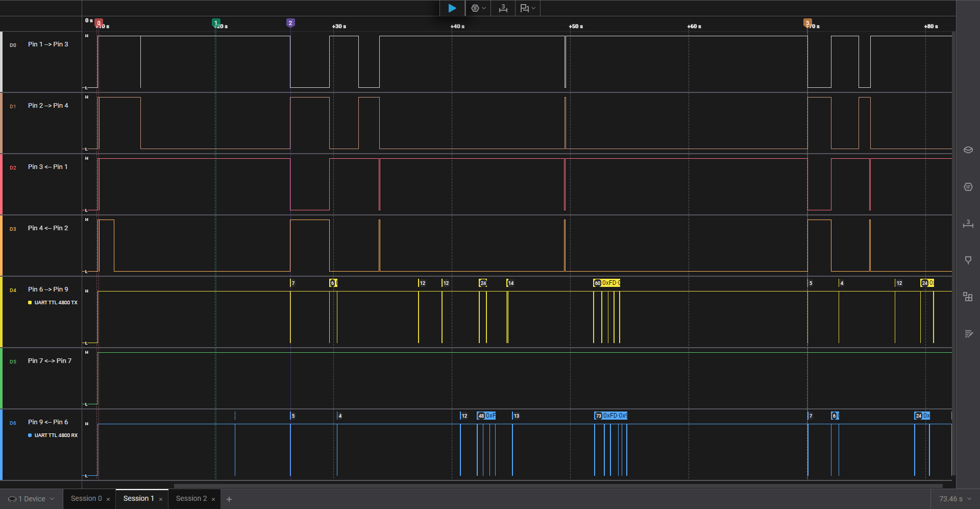Open the Notes panel from right sidebar
The image size is (980, 509).
968,334
